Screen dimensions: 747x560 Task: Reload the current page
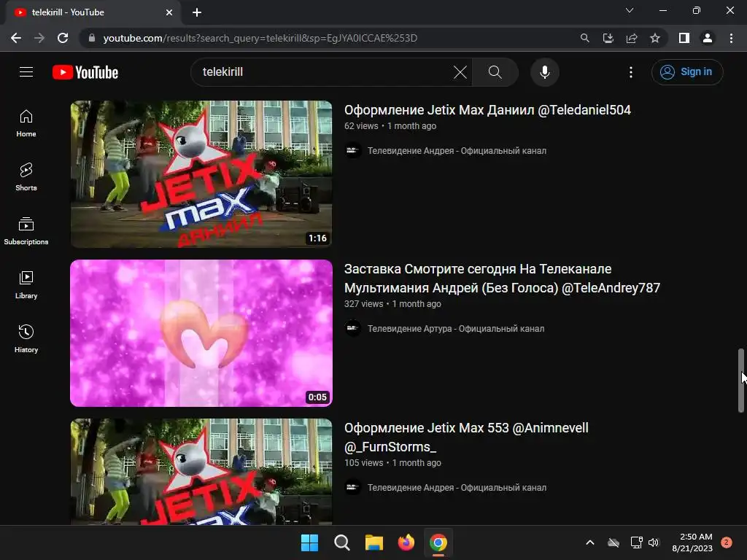click(63, 38)
